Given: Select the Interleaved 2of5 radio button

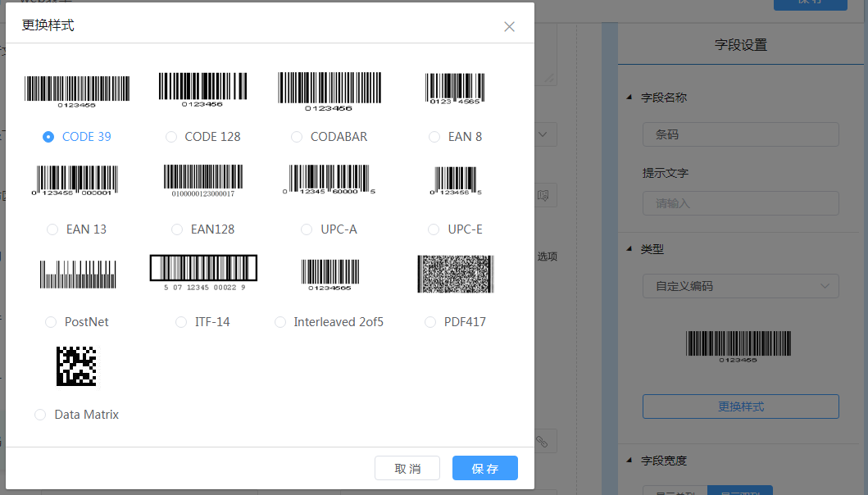Looking at the screenshot, I should [x=280, y=322].
